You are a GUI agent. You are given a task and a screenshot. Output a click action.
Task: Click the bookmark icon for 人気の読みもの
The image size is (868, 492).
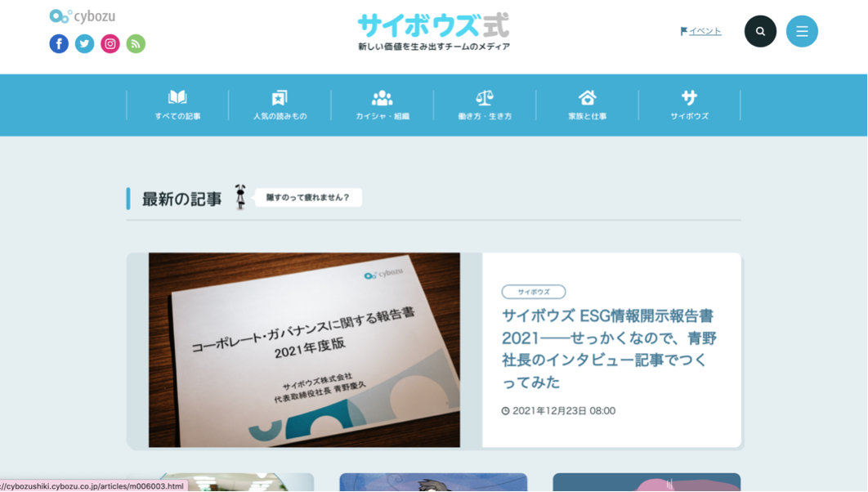point(280,98)
